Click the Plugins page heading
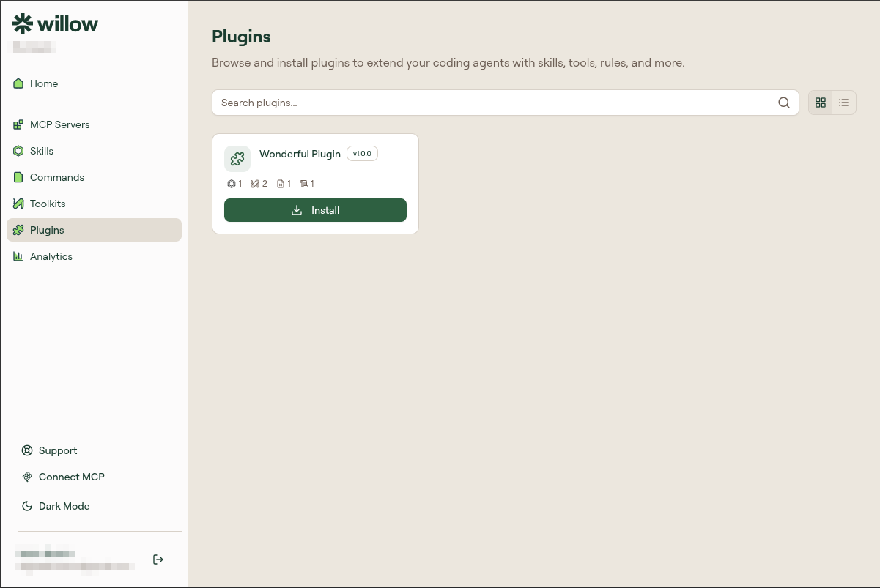880x588 pixels. 241,37
